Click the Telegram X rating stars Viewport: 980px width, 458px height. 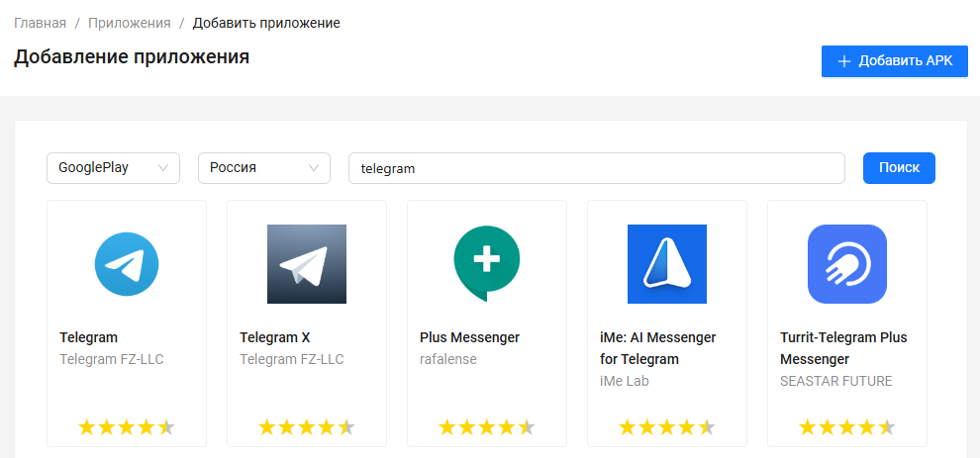pyautogui.click(x=307, y=427)
